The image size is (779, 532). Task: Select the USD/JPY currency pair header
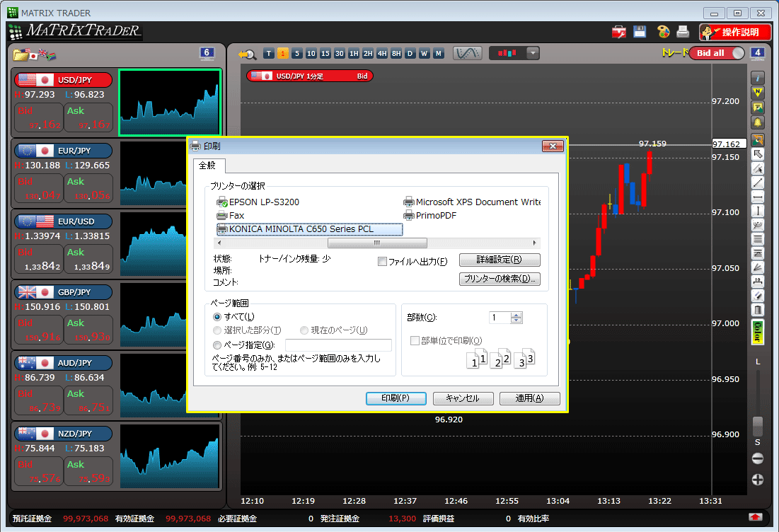64,80
